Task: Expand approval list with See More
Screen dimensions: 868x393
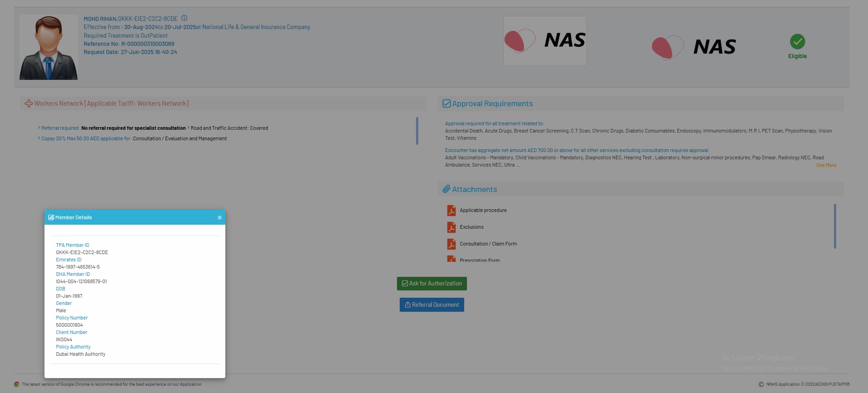Action: (x=826, y=165)
